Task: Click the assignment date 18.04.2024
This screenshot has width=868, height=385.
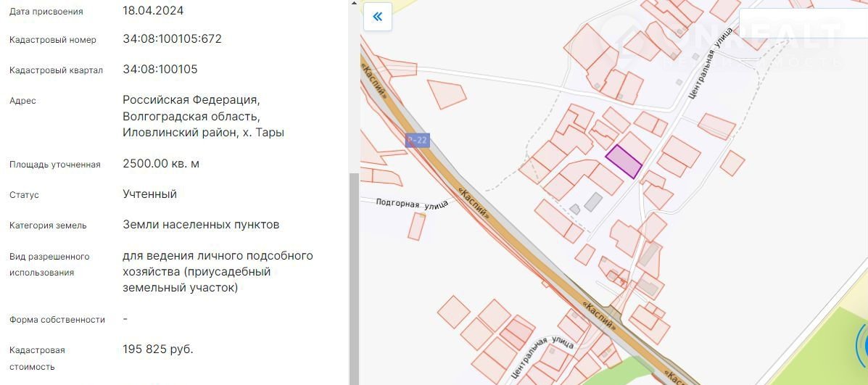Action: [x=153, y=11]
